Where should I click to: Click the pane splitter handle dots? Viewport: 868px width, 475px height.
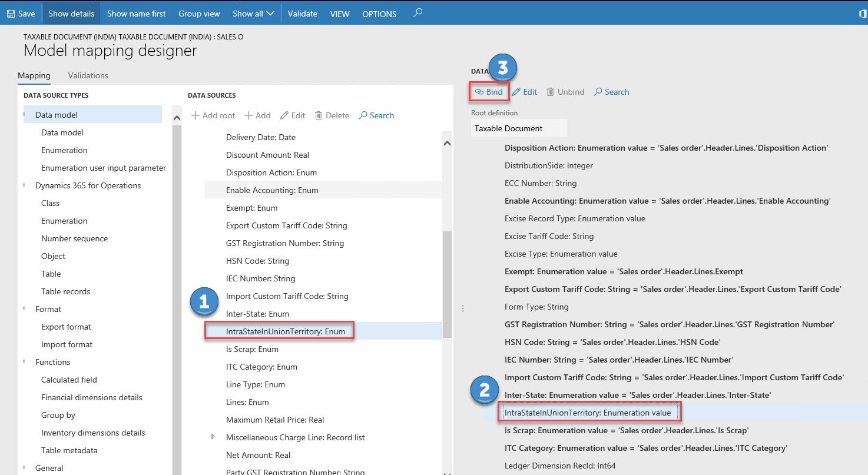[x=463, y=308]
